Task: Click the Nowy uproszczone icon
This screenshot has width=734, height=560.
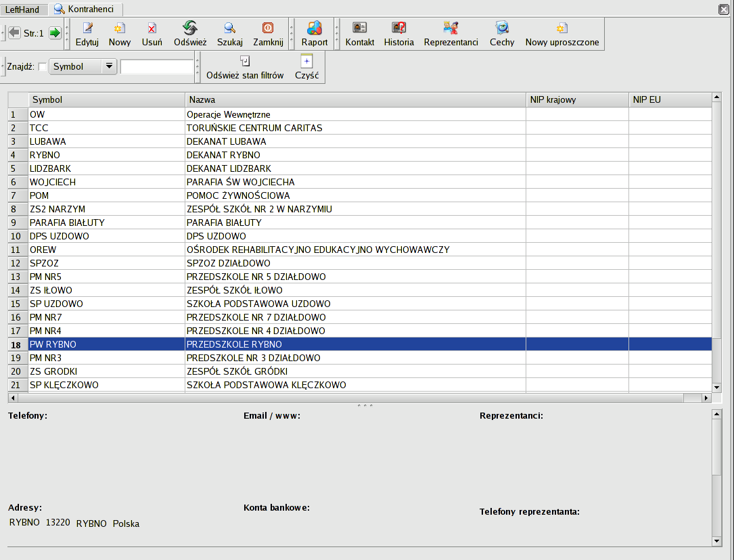Action: point(561,28)
